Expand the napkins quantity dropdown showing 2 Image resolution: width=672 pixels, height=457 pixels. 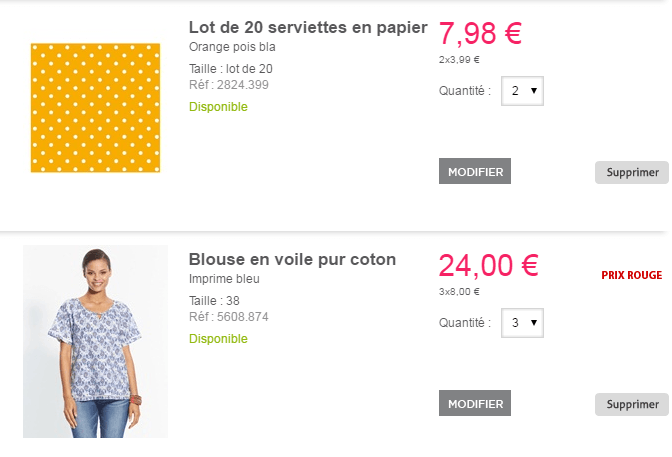522,91
